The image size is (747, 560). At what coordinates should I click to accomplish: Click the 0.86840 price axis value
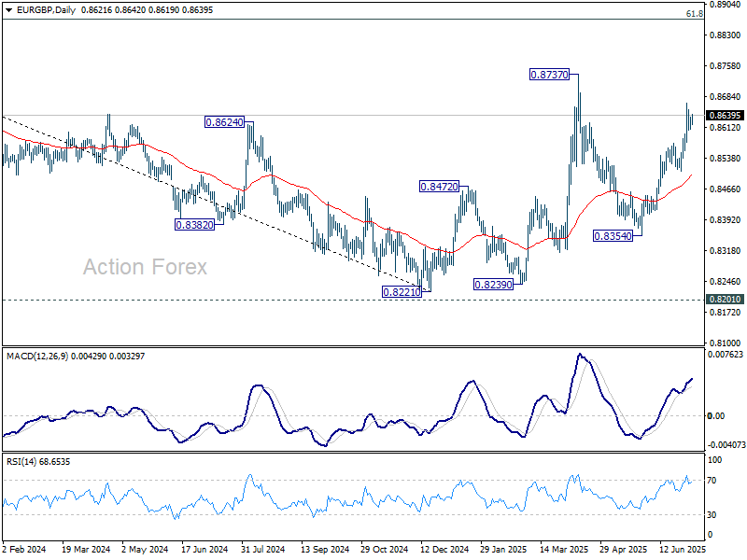click(725, 97)
